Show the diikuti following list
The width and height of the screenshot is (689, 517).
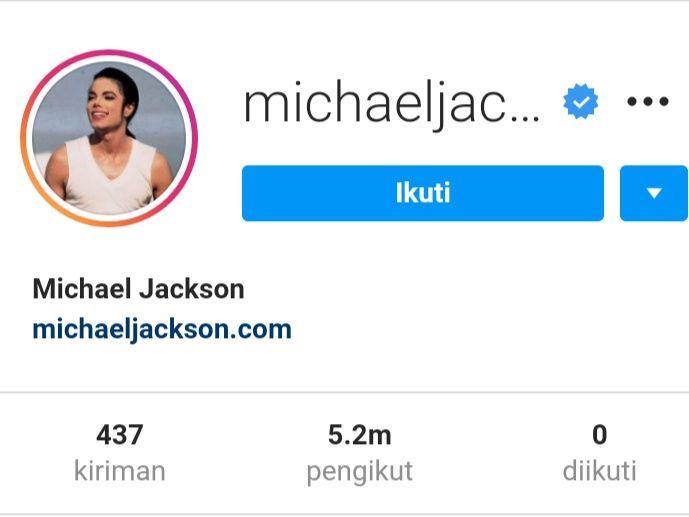(x=599, y=471)
